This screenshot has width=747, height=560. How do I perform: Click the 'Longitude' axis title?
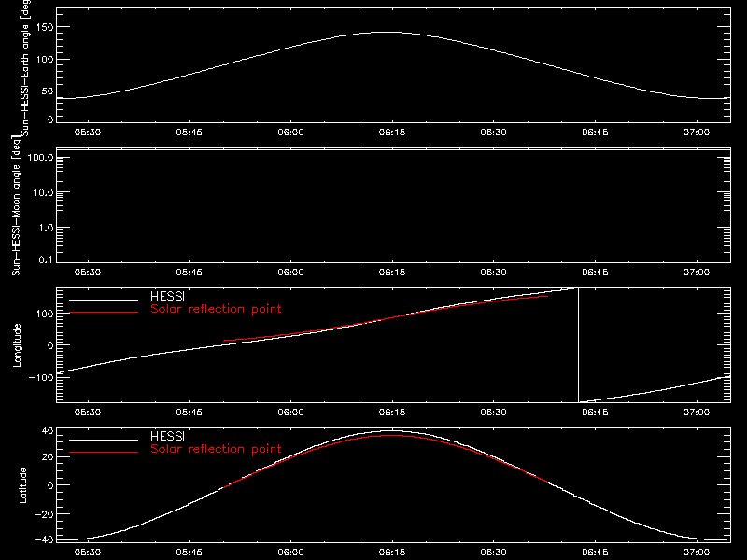coord(17,345)
